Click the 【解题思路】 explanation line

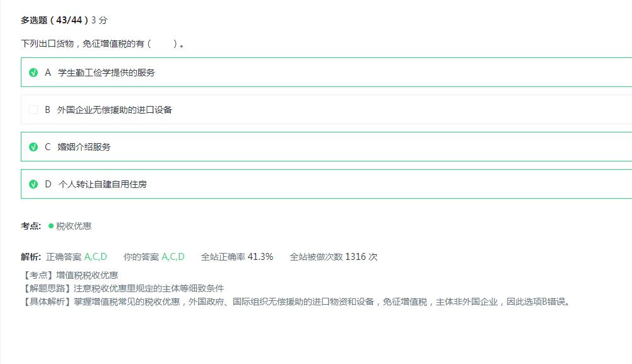pos(122,288)
